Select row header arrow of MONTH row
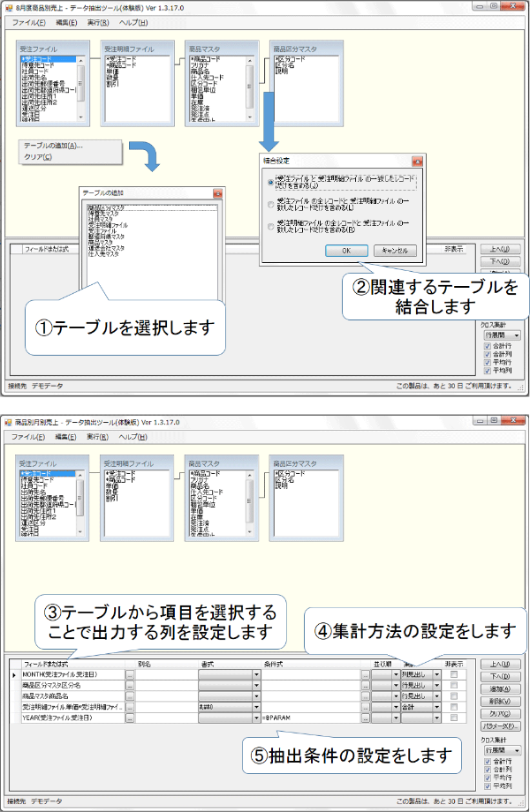This screenshot has width=530, height=812. pyautogui.click(x=14, y=675)
